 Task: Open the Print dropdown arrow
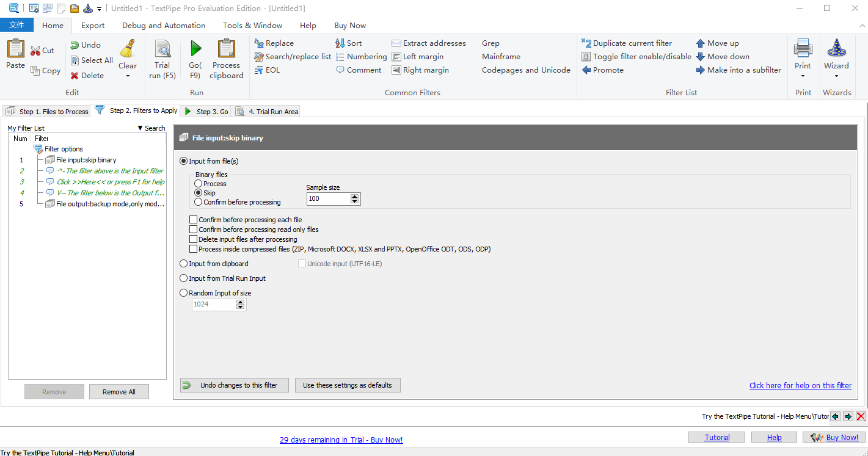coord(803,76)
